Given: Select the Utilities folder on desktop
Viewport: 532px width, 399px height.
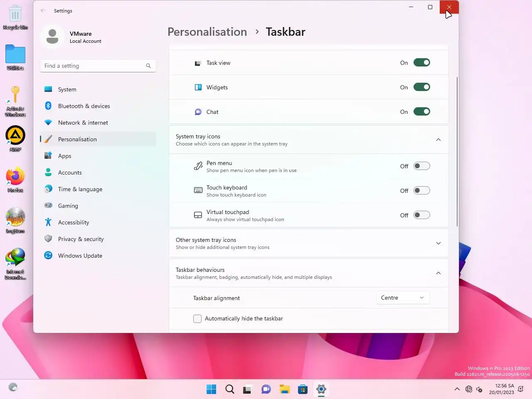Looking at the screenshot, I should 15,57.
